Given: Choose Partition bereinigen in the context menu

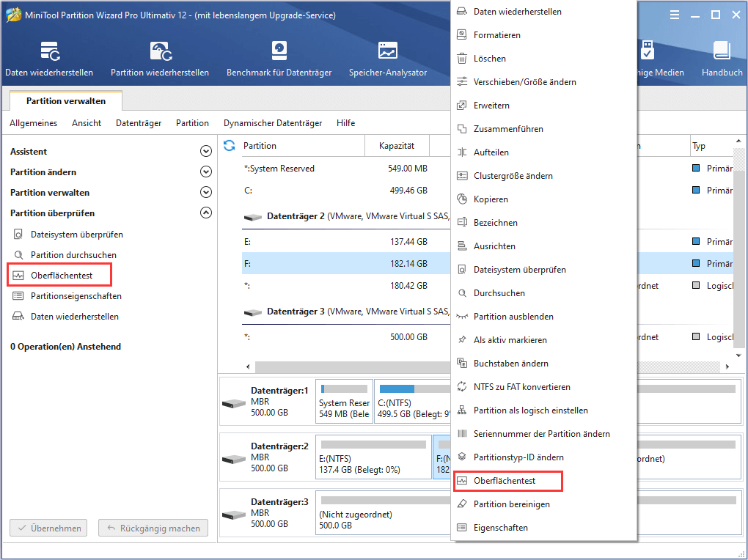Looking at the screenshot, I should click(x=511, y=504).
